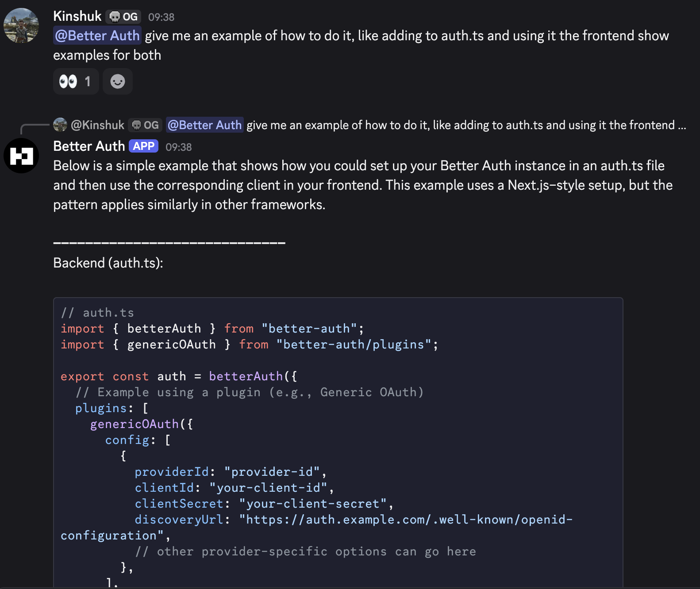The image size is (700, 589).
Task: Click Kinshuk's profile avatar
Action: tap(21, 25)
